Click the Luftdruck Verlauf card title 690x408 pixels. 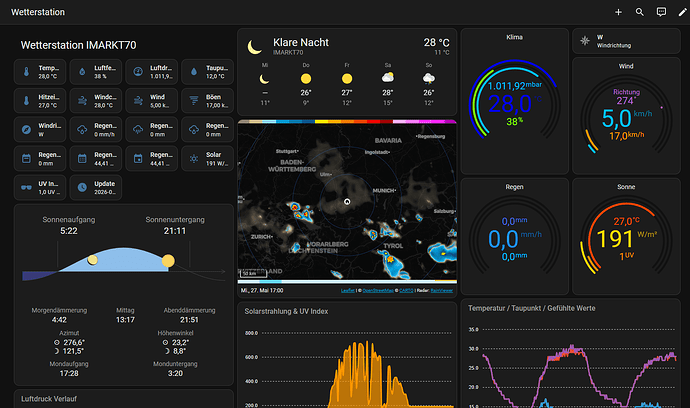point(49,399)
